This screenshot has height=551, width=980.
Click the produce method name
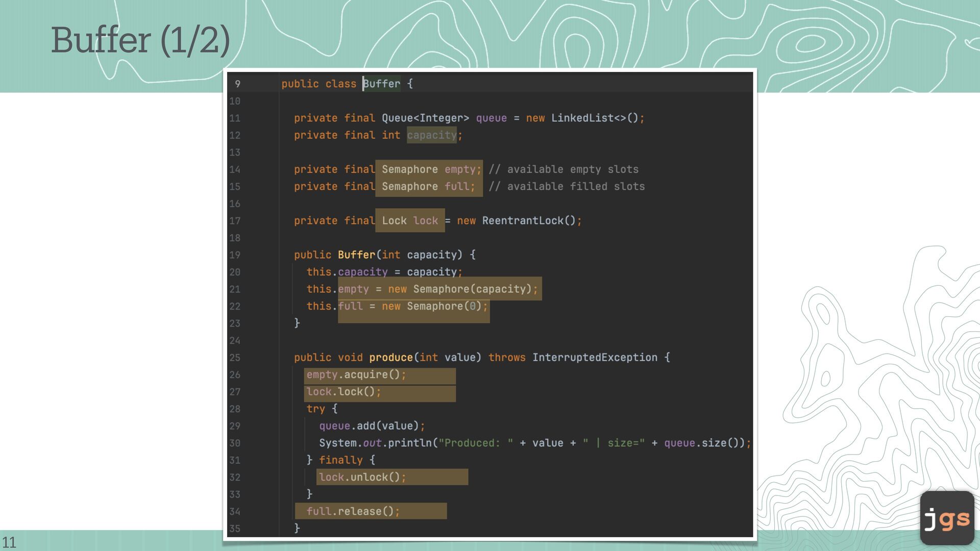[x=390, y=358]
